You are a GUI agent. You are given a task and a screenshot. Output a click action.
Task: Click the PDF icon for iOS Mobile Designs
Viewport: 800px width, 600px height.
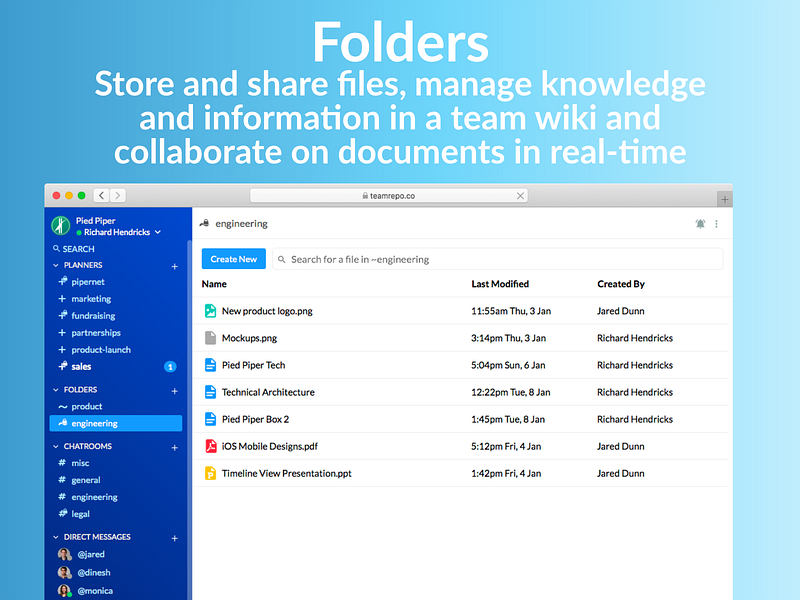(x=211, y=446)
